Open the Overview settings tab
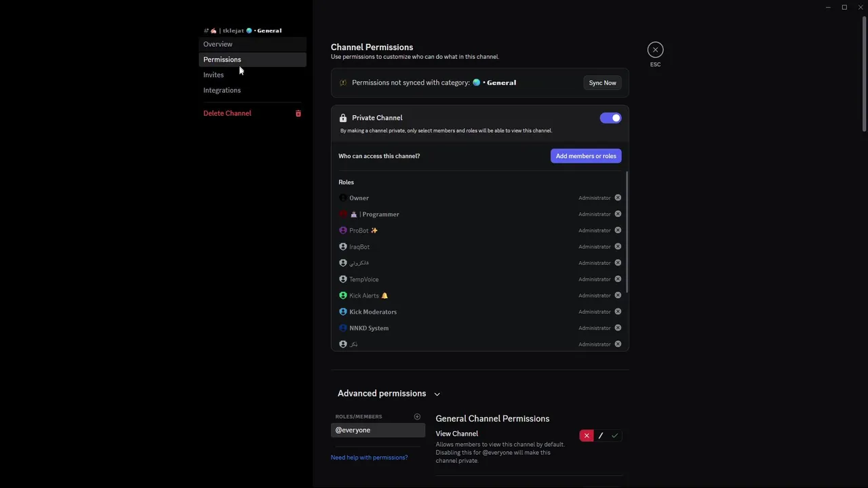868x488 pixels. coord(218,44)
